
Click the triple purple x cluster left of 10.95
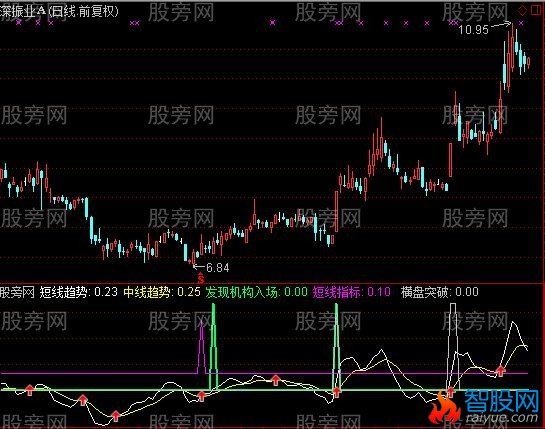453,23
